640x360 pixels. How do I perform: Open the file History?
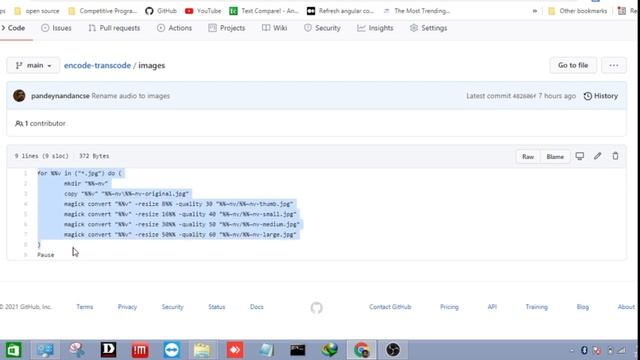point(601,96)
